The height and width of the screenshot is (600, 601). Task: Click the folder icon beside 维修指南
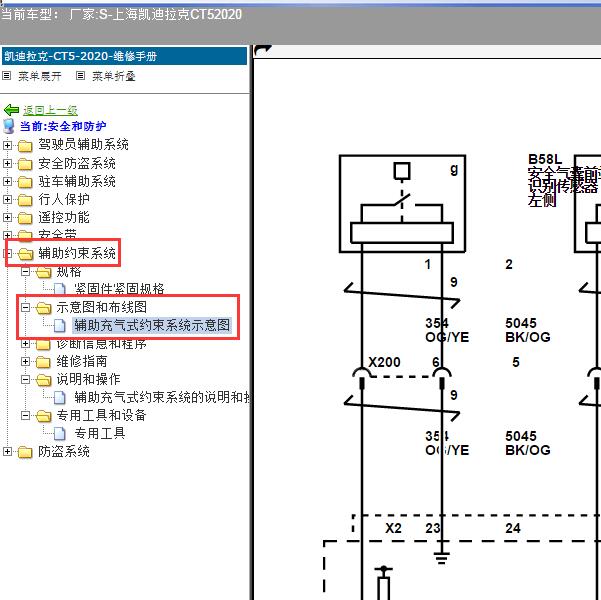tap(43, 362)
